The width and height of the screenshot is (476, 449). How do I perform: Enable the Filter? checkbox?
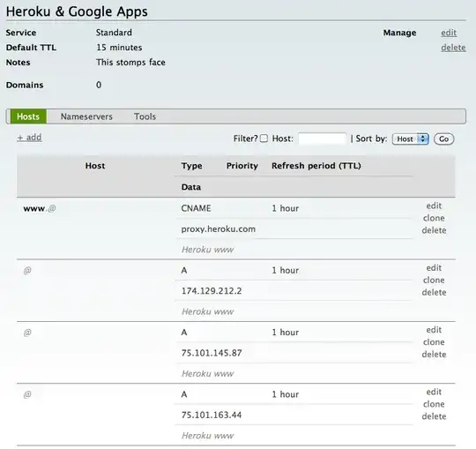pyautogui.click(x=264, y=138)
